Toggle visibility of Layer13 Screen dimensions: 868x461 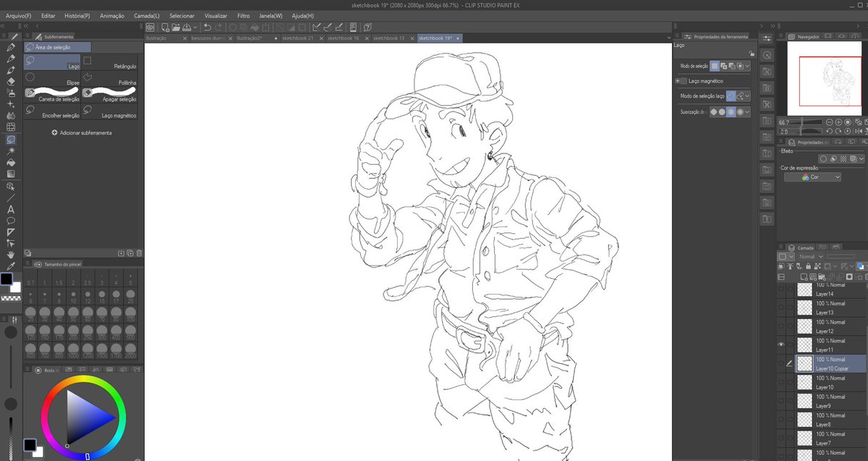tap(781, 308)
